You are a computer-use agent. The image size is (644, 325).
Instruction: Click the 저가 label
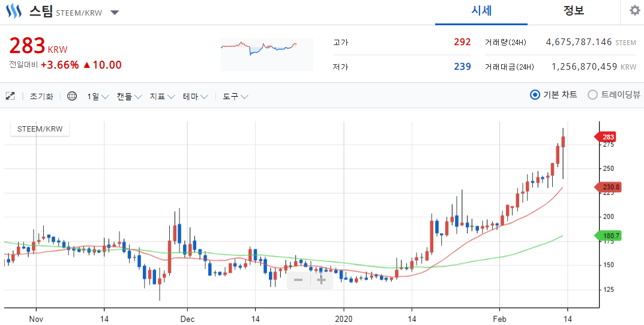click(x=340, y=67)
